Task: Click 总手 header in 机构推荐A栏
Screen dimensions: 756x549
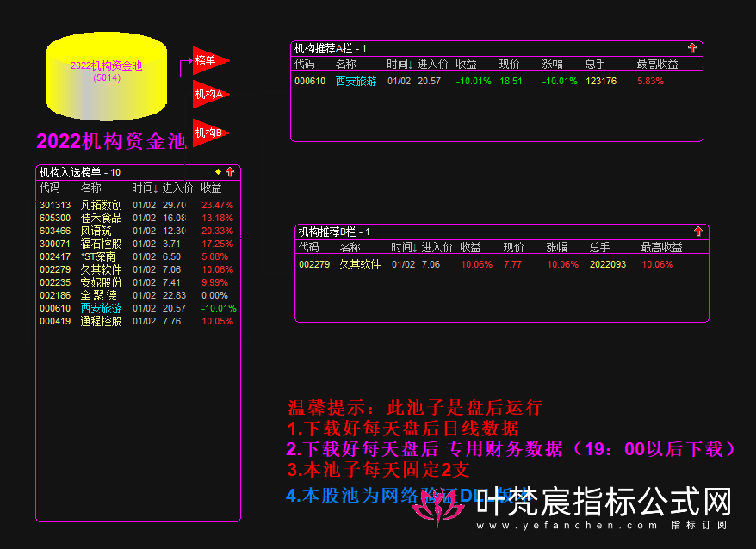Action: click(596, 64)
